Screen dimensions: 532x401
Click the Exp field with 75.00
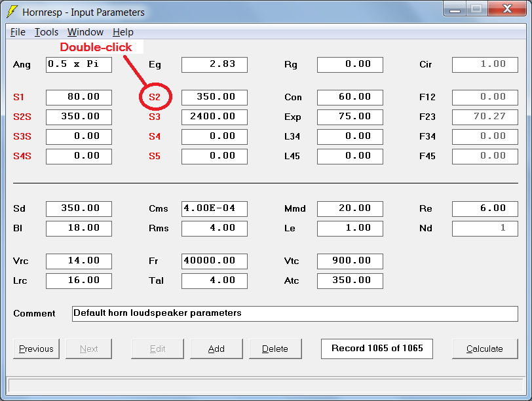350,117
